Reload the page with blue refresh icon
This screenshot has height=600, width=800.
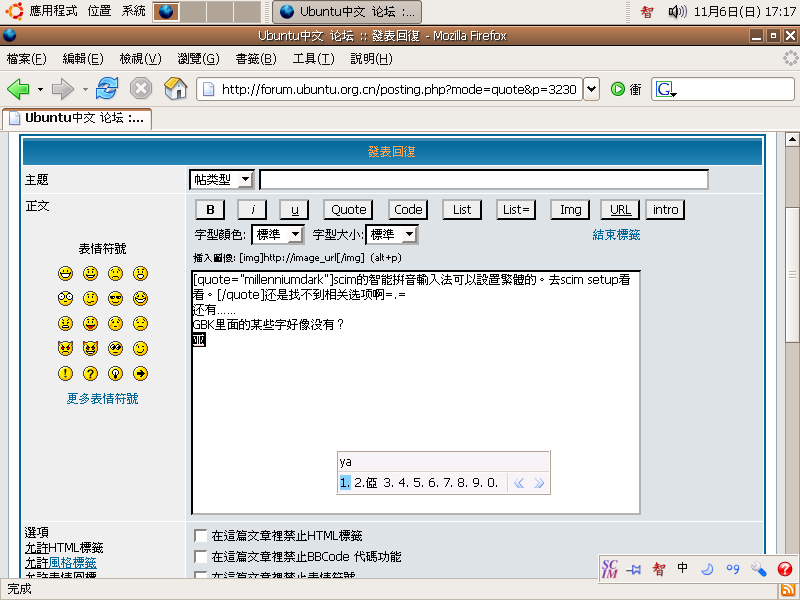[x=107, y=89]
